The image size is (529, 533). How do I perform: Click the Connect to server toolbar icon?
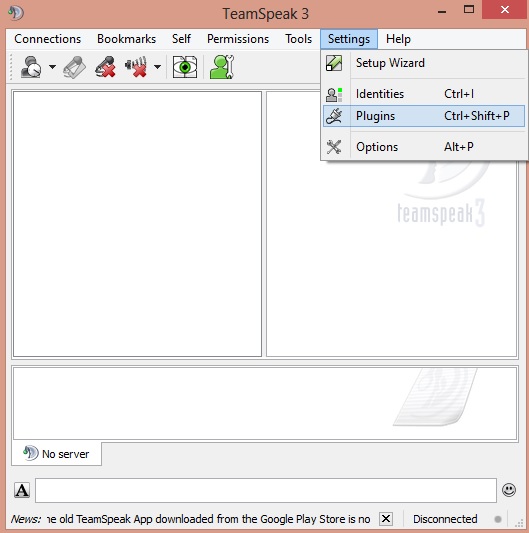pyautogui.click(x=31, y=67)
